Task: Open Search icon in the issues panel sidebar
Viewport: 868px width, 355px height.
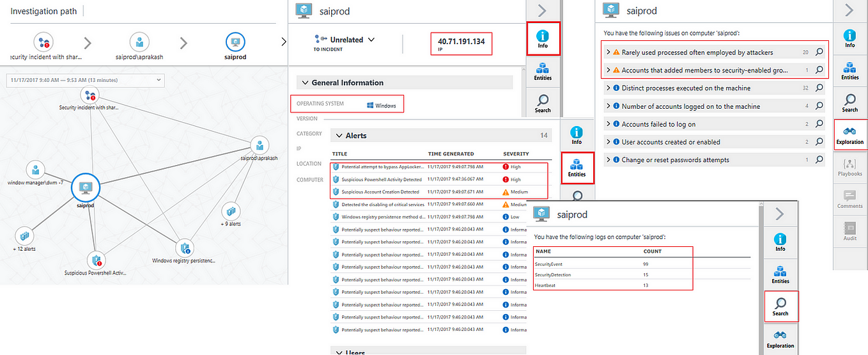Action: point(850,103)
